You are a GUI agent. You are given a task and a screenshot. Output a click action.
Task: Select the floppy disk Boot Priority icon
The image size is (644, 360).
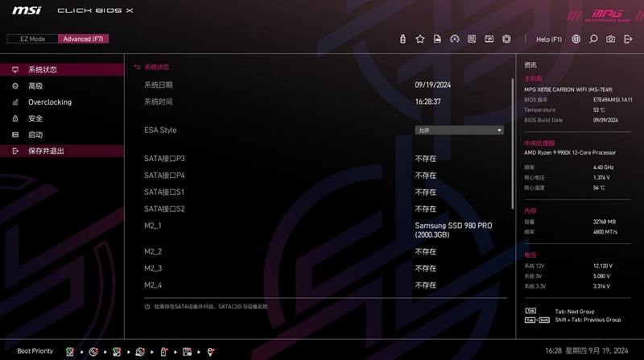187,352
